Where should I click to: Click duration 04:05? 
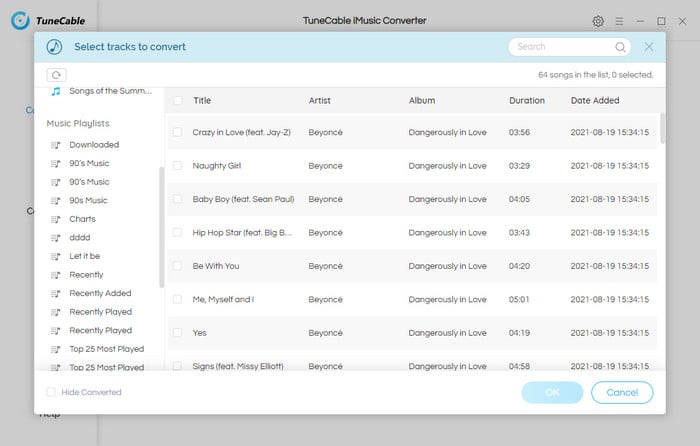coord(519,199)
